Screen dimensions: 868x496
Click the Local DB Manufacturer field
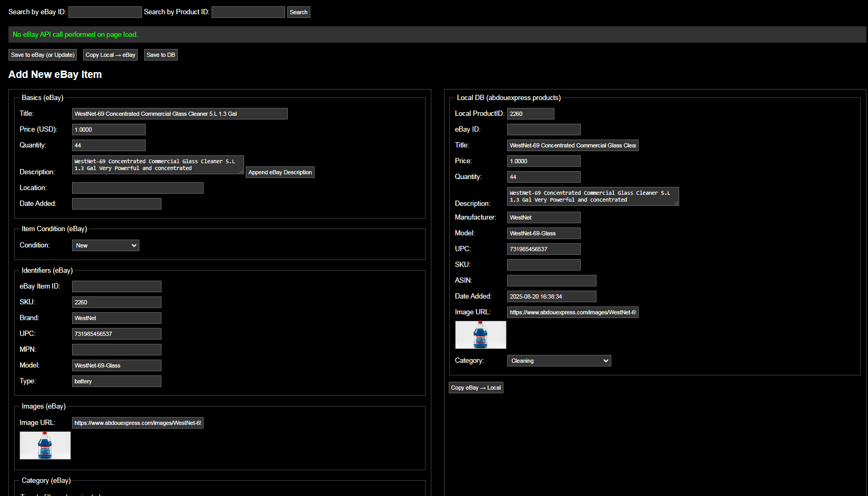[x=543, y=217]
